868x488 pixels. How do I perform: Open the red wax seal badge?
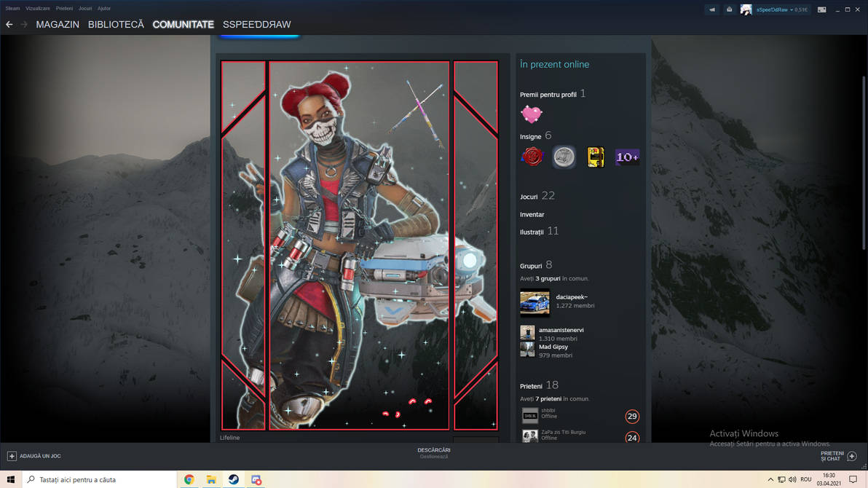[532, 157]
